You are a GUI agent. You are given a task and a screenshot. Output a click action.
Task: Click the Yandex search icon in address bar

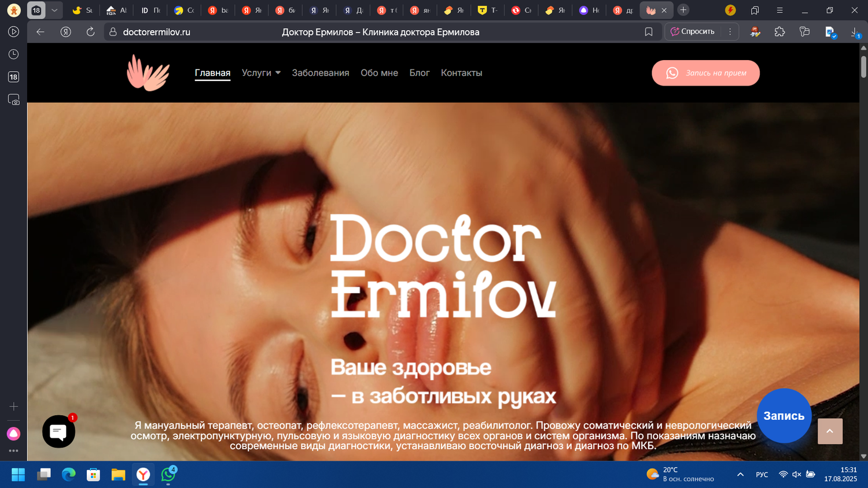click(x=65, y=32)
